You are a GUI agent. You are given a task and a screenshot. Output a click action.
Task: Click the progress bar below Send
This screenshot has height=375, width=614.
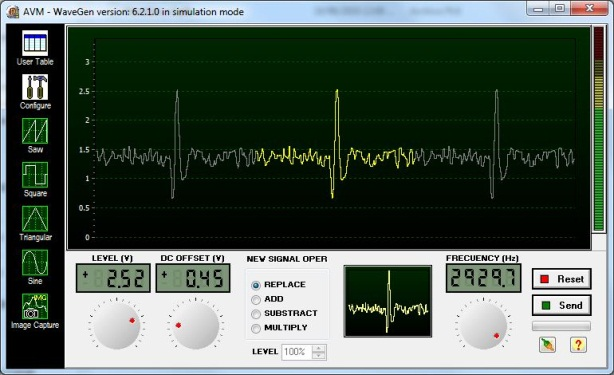[x=561, y=326]
